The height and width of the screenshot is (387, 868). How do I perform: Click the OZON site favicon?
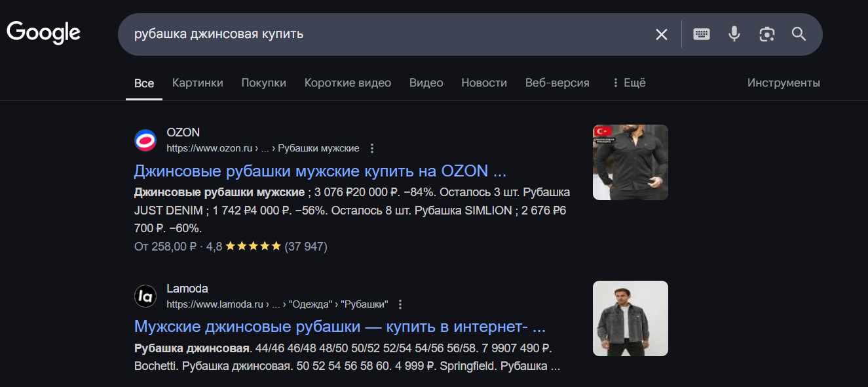coord(145,140)
